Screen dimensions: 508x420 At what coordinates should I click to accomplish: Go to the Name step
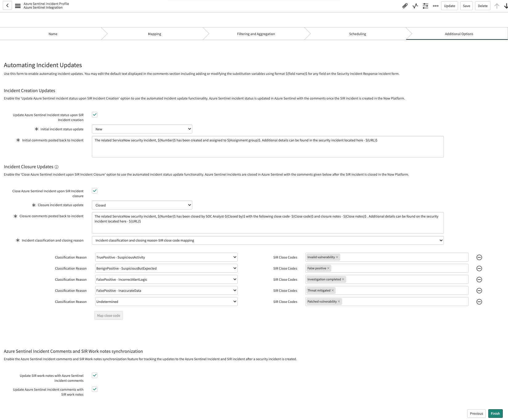pos(53,34)
